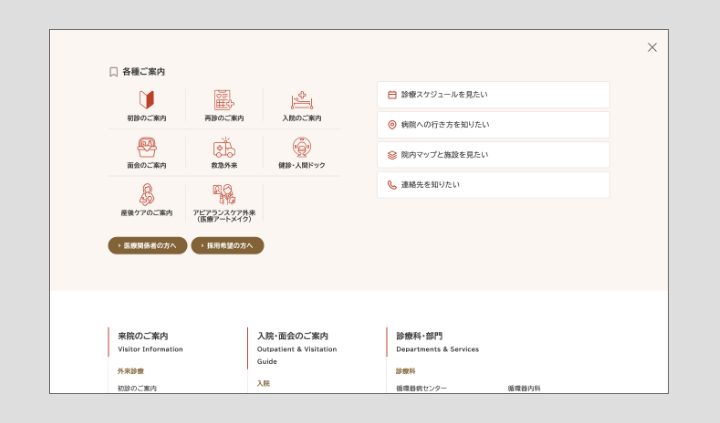This screenshot has width=720, height=423.
Task: Go to 循環器病センター link
Action: tap(422, 388)
